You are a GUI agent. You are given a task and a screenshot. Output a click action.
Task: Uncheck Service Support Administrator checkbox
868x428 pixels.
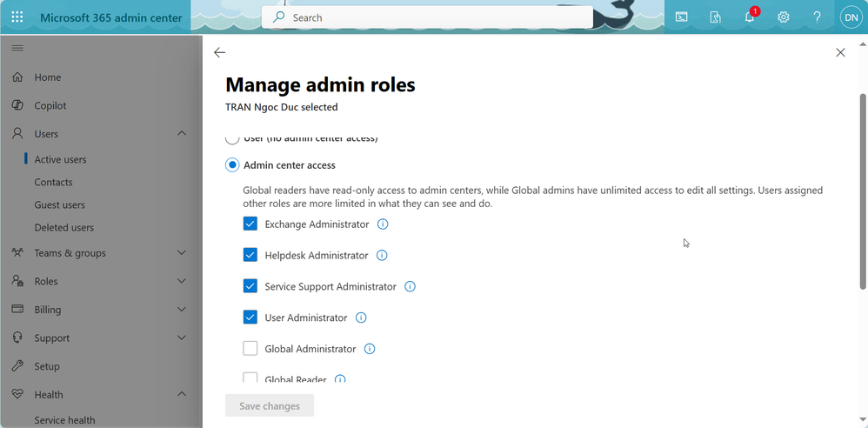[250, 285]
